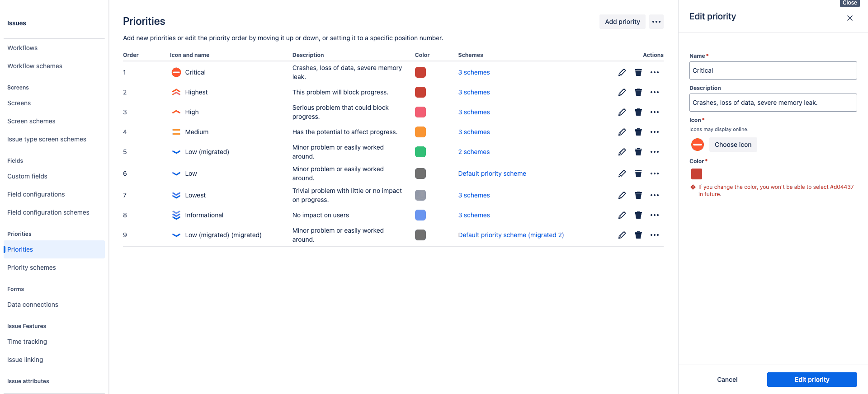Close the Edit priority panel with X
868x394 pixels.
tap(850, 18)
